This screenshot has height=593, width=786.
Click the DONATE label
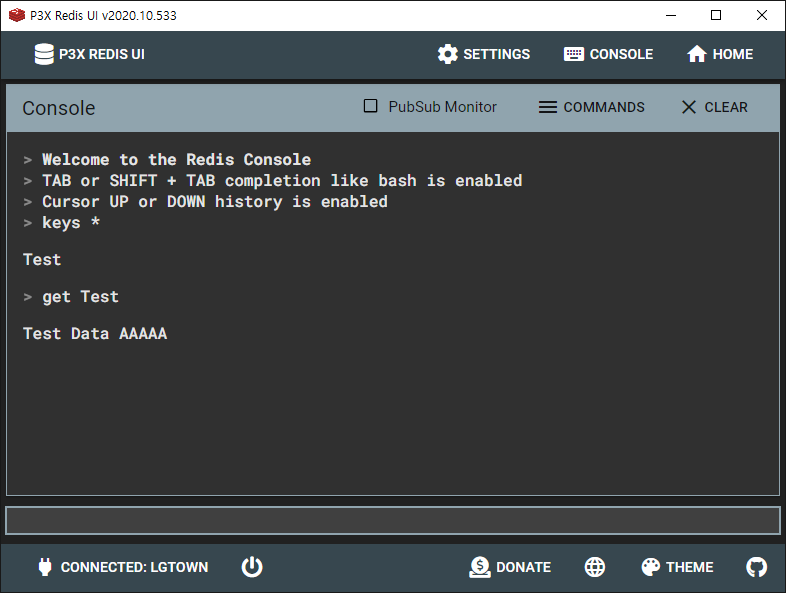pyautogui.click(x=523, y=567)
